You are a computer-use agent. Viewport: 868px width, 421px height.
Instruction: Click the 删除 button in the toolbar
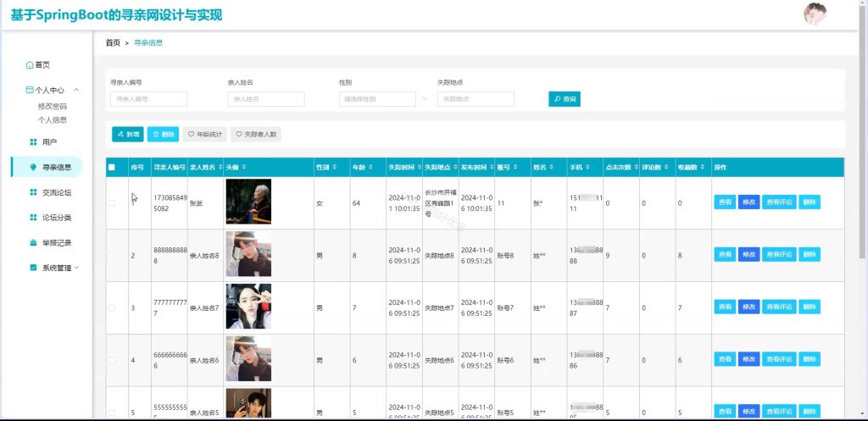[163, 134]
